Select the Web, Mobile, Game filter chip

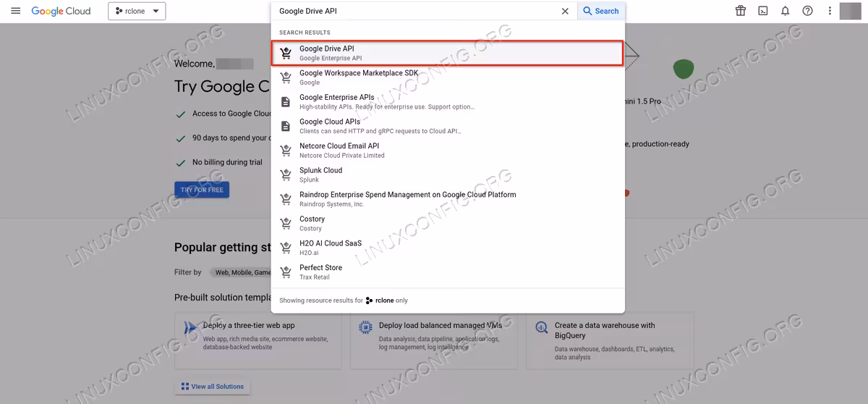(x=242, y=272)
